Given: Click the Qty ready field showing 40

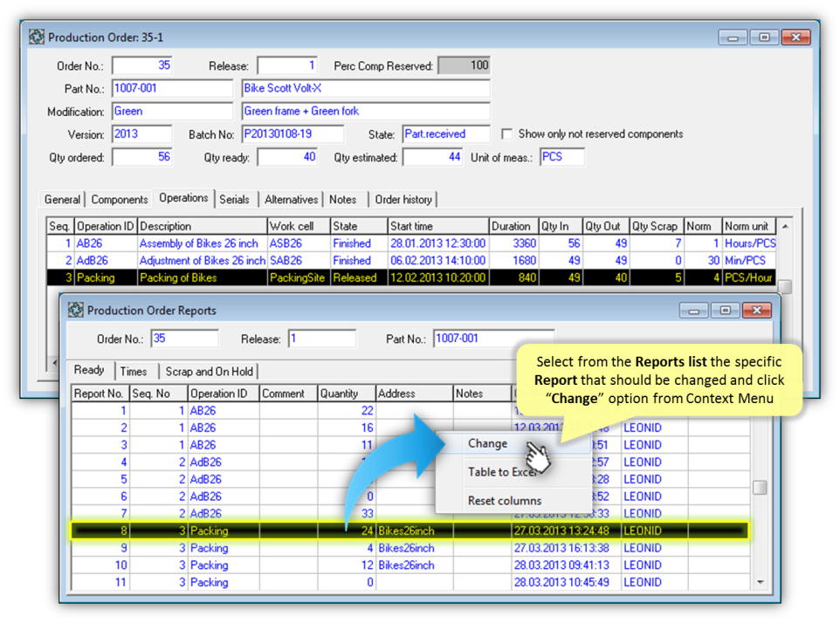Looking at the screenshot, I should click(287, 157).
